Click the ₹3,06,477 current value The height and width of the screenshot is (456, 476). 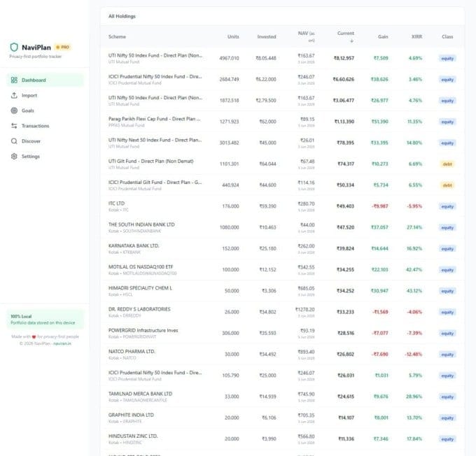click(344, 101)
